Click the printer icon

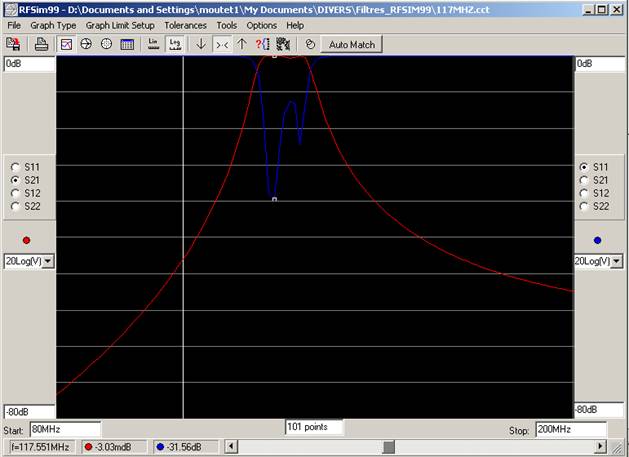(41, 44)
